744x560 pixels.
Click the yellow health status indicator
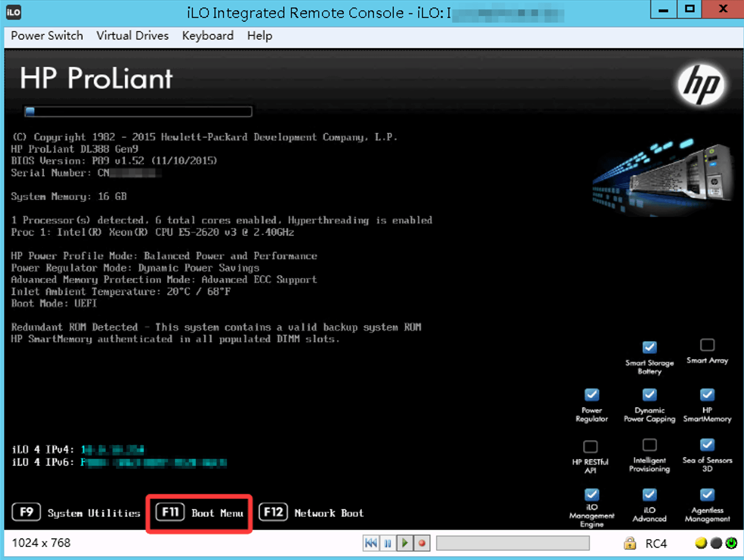[x=700, y=543]
